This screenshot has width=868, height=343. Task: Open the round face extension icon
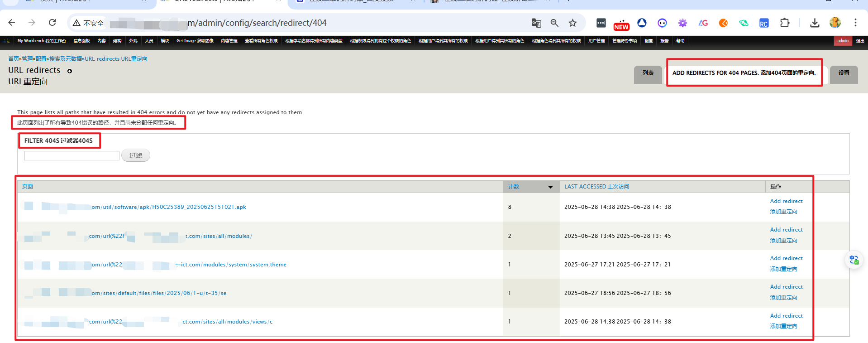point(662,23)
